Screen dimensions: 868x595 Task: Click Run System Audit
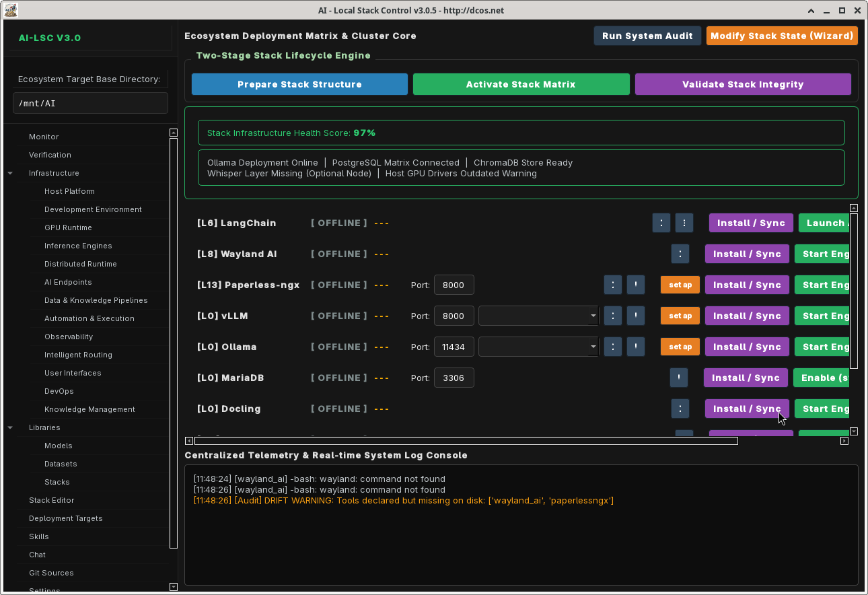click(647, 36)
